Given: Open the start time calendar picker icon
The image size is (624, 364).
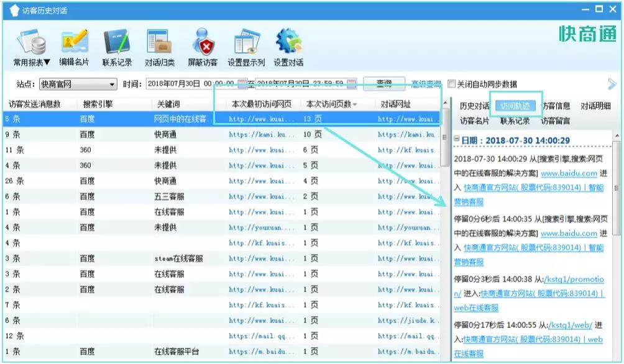Looking at the screenshot, I should tap(242, 84).
